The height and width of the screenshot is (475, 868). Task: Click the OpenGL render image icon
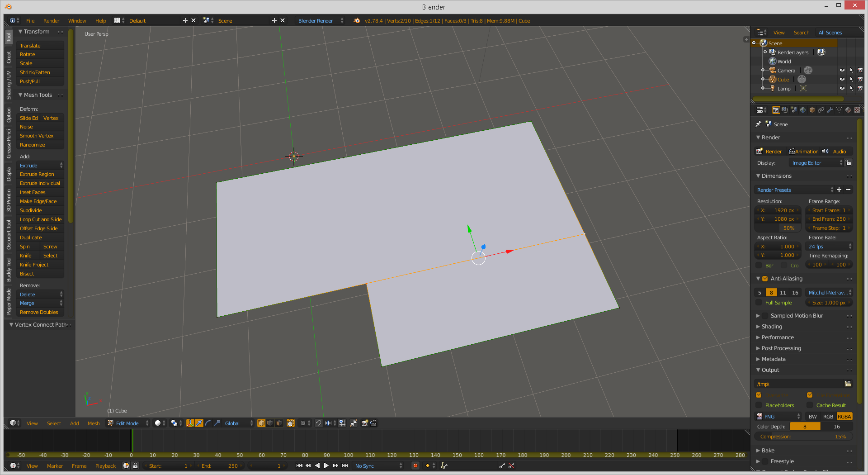click(x=364, y=423)
